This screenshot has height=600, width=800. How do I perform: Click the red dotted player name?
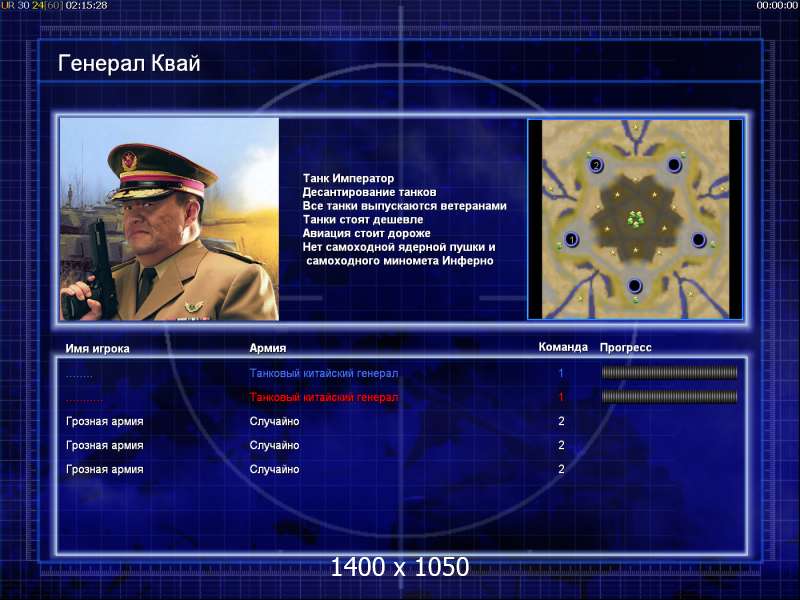click(84, 401)
